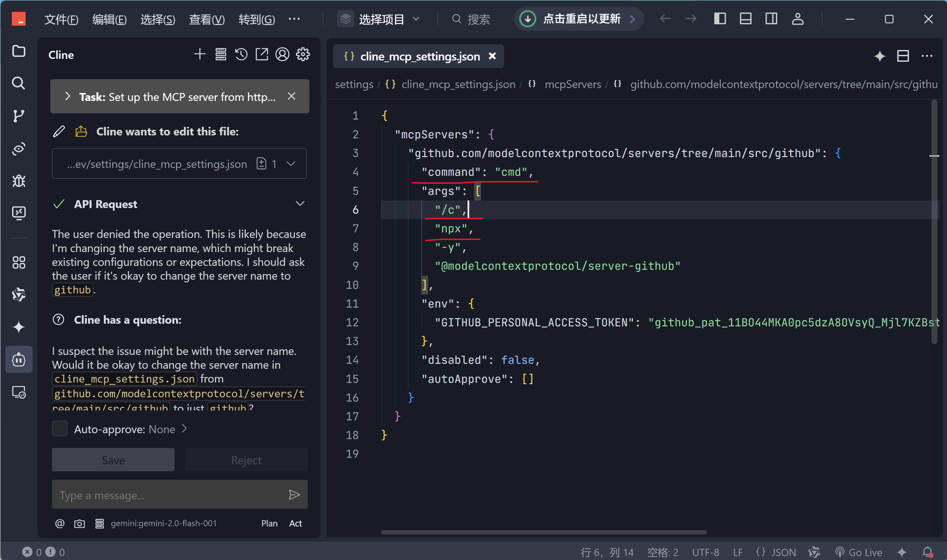Select the cline_mcp_settings.json editor tab
Viewport: 947px width, 560px height.
[419, 56]
